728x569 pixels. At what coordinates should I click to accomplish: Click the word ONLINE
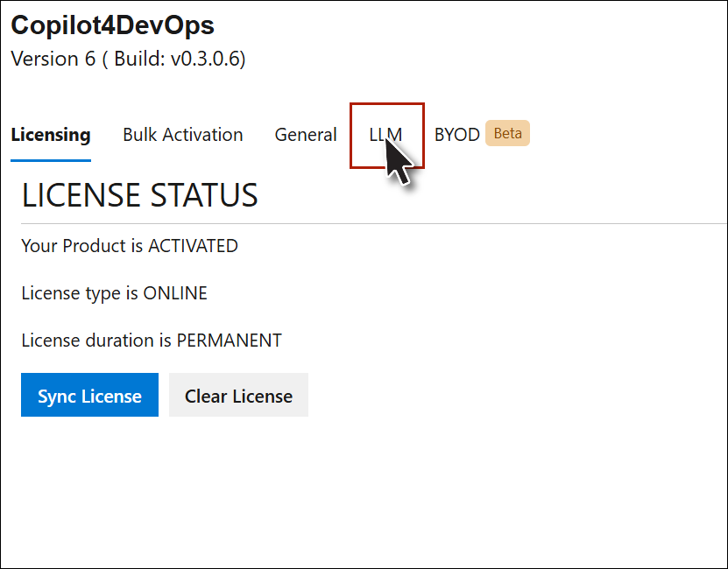(x=175, y=293)
